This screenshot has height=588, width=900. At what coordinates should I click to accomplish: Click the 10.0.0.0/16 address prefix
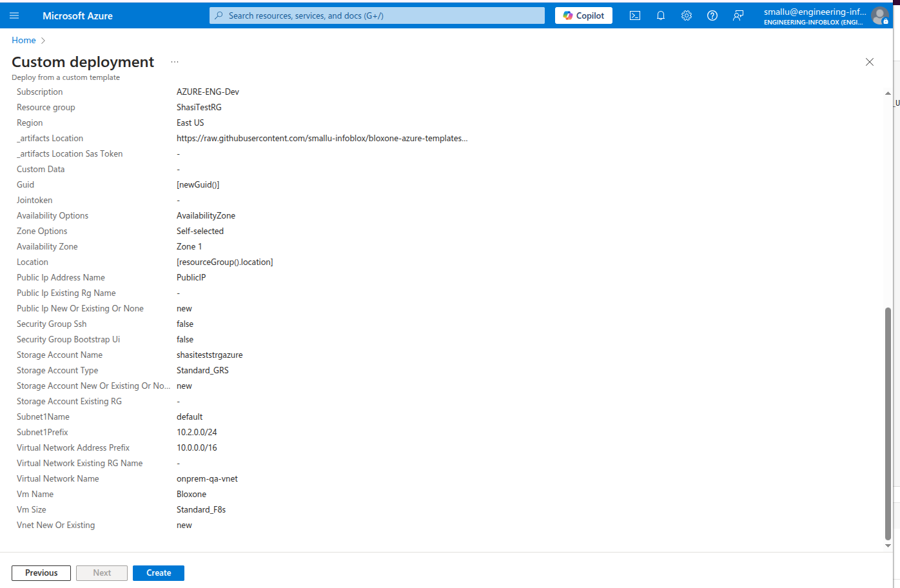click(197, 447)
